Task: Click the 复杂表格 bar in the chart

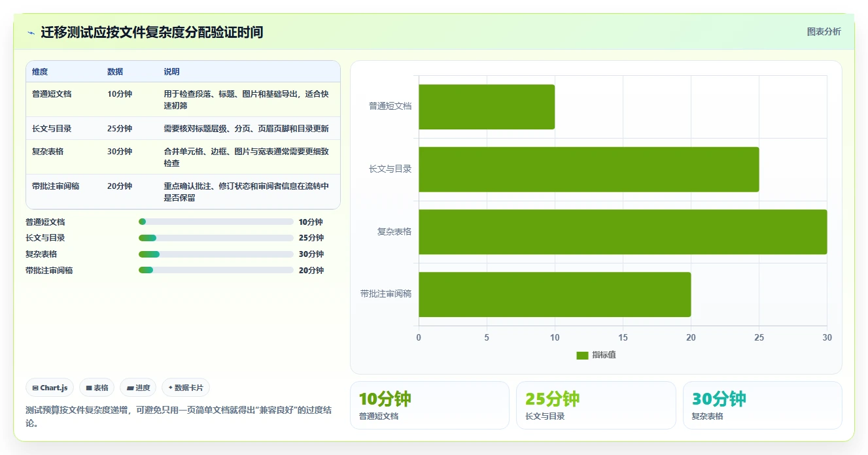Action: click(x=623, y=232)
